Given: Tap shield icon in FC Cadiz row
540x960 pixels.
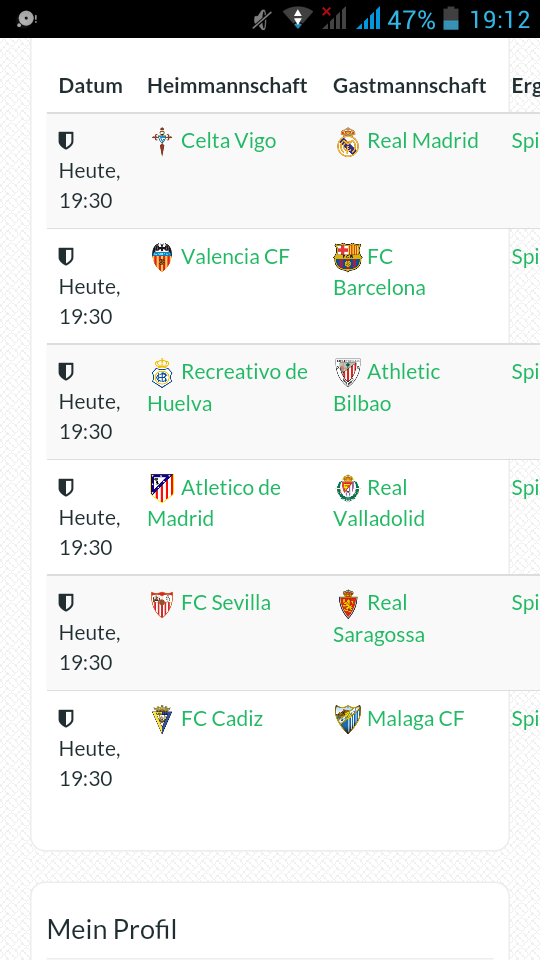Looking at the screenshot, I should click(x=66, y=719).
